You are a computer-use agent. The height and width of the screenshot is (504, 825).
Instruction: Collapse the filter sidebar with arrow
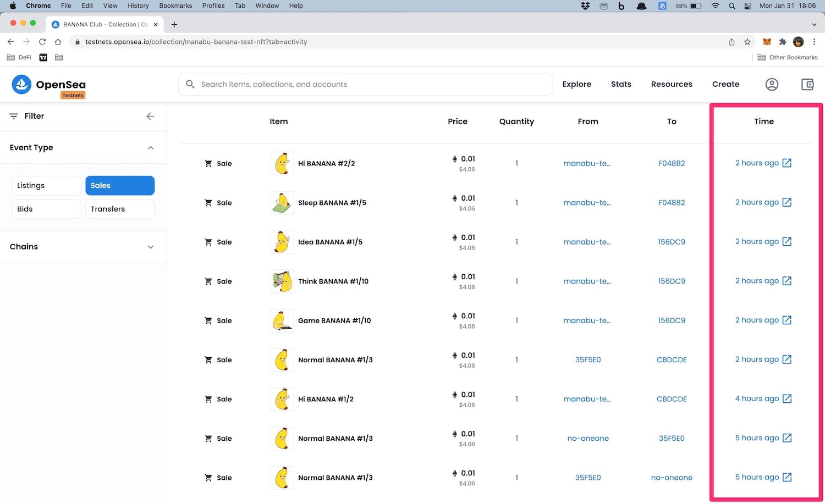click(x=150, y=116)
